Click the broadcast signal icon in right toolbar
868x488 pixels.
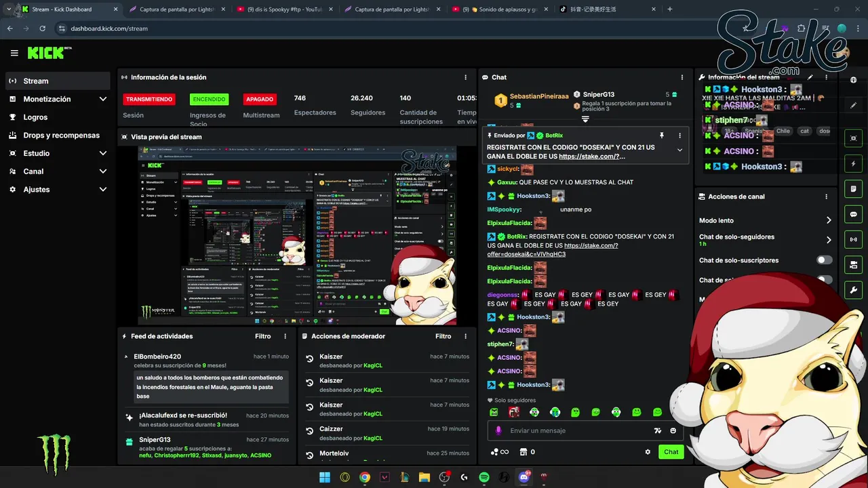[x=853, y=239]
